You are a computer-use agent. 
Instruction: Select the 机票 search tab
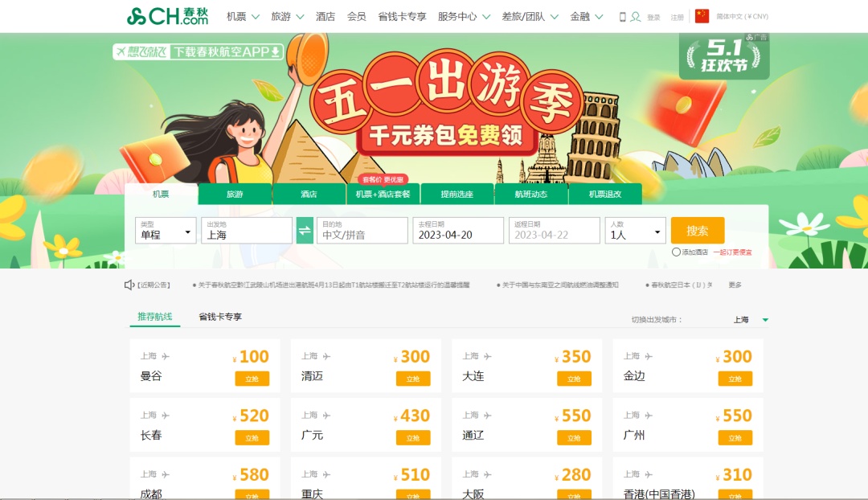(x=161, y=194)
